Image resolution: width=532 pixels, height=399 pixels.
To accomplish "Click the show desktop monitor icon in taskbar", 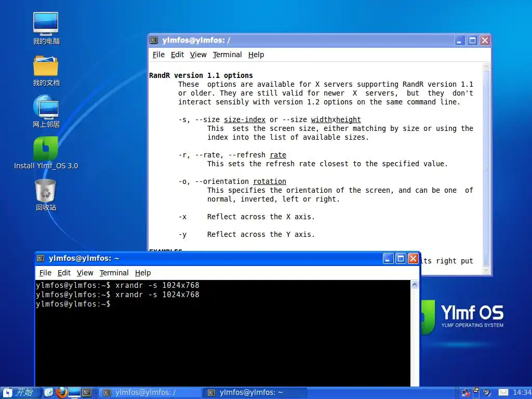I will pyautogui.click(x=74, y=393).
